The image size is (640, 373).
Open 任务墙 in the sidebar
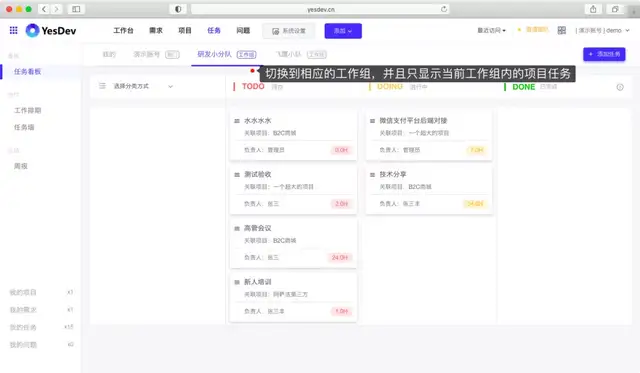coord(24,127)
